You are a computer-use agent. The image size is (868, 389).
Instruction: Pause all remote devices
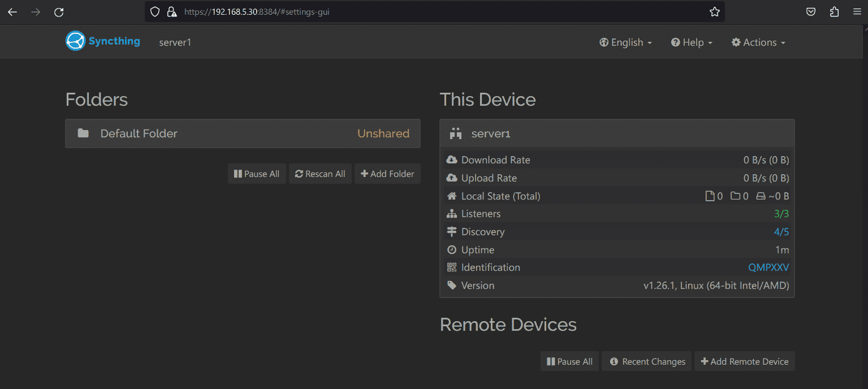(x=570, y=361)
